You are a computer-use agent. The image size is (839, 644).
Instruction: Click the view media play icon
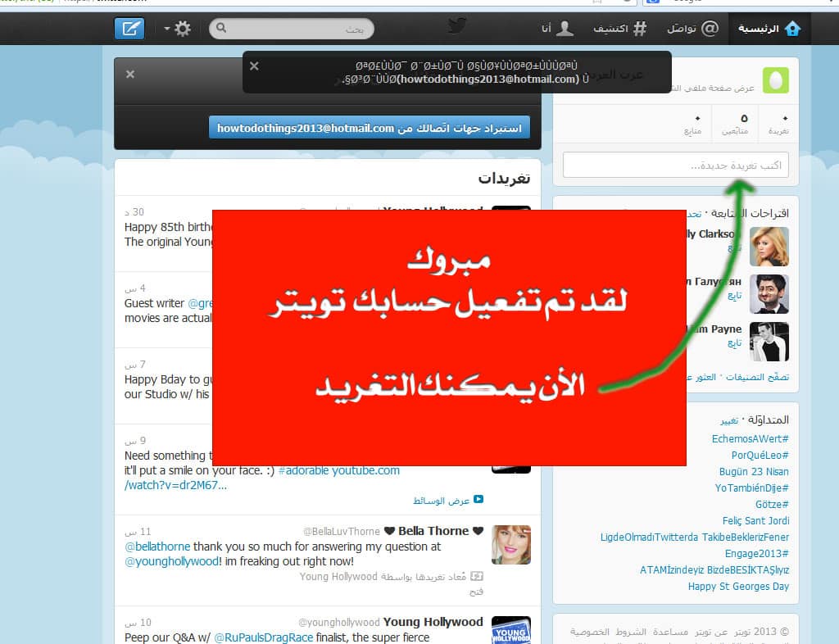(478, 499)
